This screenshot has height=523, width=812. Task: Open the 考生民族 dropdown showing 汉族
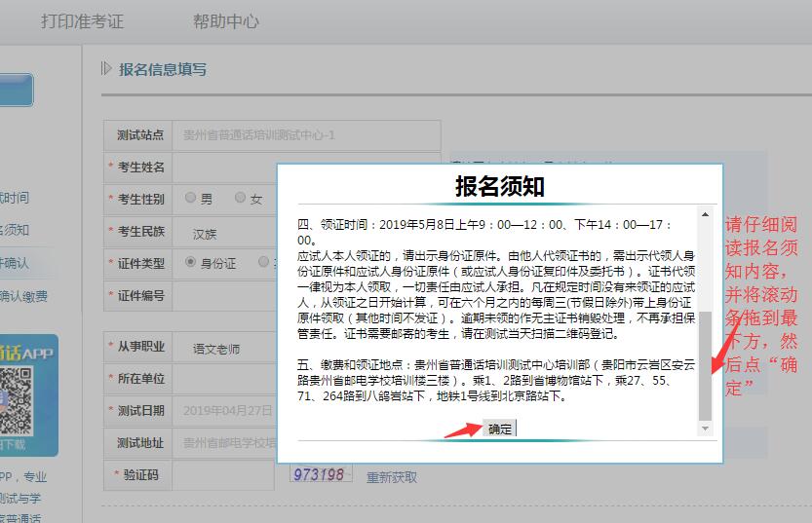tap(224, 234)
